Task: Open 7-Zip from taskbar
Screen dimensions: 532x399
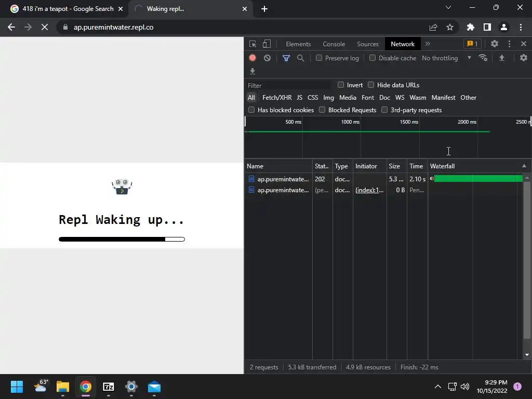Action: tap(108, 387)
